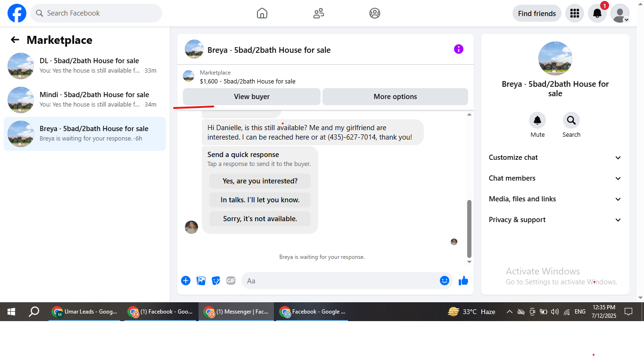Search in conversation magnifier icon
644x356 pixels.
coord(571,121)
